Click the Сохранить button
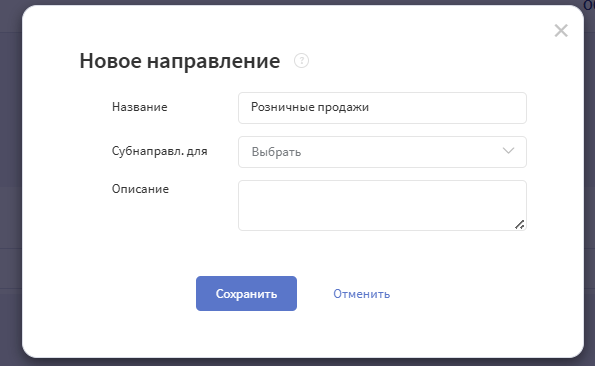This screenshot has height=366, width=595. (246, 294)
